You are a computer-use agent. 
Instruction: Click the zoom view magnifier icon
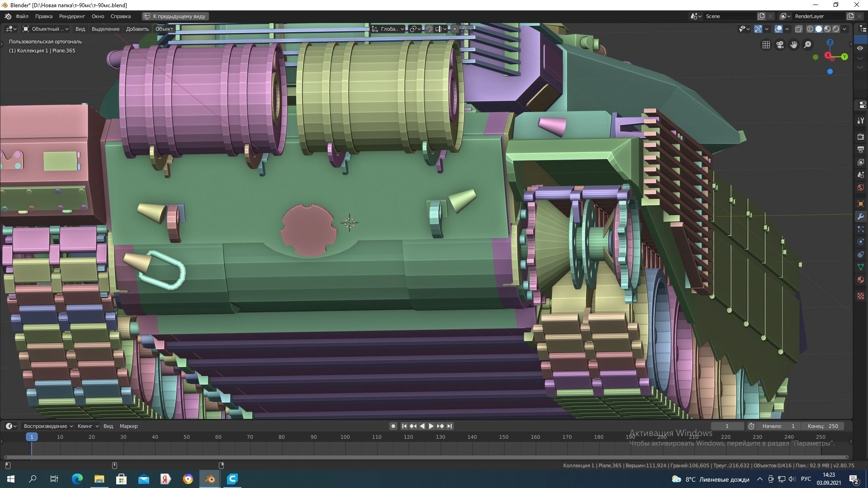tap(807, 45)
